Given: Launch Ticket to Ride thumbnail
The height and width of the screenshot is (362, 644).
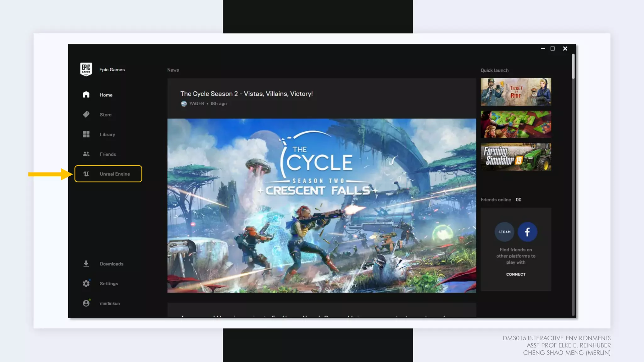Looking at the screenshot, I should 516,92.
